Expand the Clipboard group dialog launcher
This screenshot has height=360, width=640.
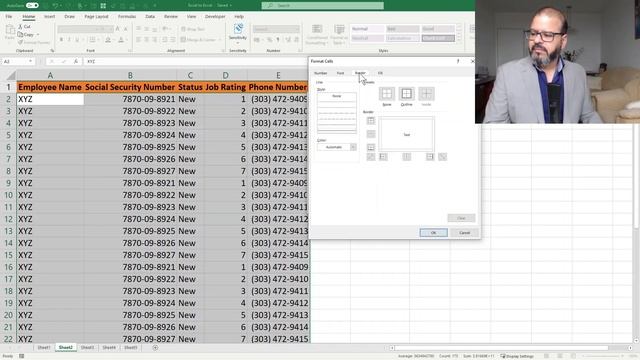pos(52,51)
